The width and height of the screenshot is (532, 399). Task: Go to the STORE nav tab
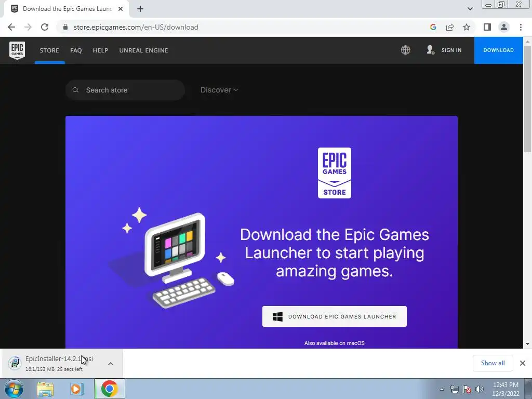click(x=49, y=50)
